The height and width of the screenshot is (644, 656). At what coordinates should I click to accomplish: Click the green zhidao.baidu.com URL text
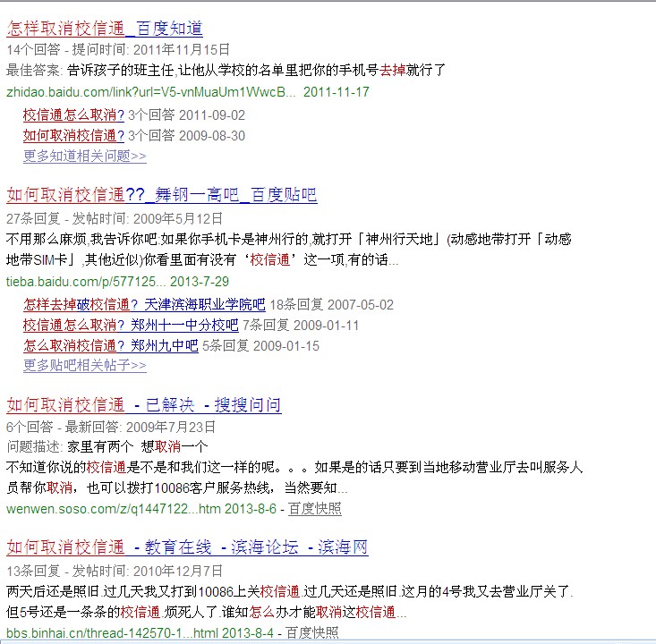[150, 92]
